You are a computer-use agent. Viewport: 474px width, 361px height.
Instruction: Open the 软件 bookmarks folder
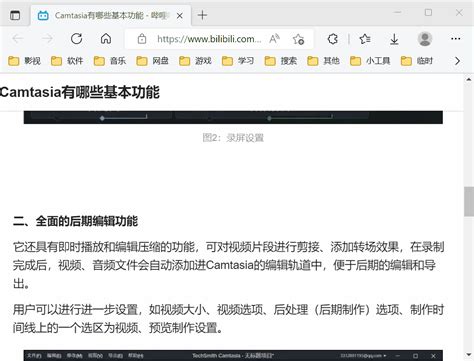tap(67, 61)
